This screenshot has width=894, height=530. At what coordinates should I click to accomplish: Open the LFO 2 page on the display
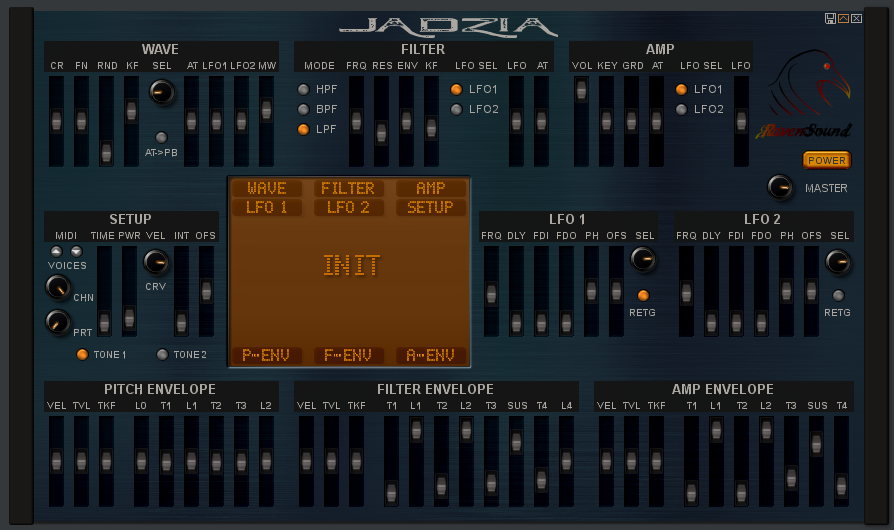(x=348, y=207)
